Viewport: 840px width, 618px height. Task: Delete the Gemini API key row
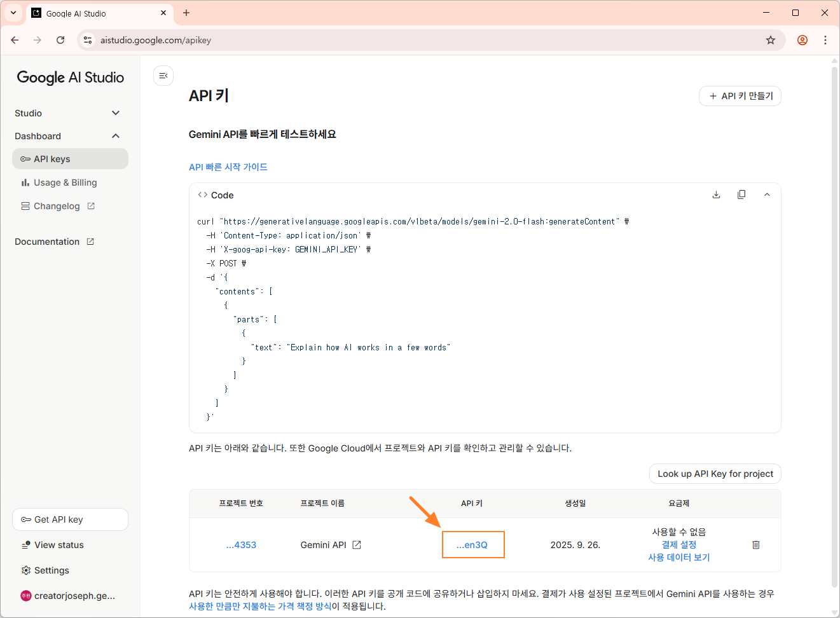[x=756, y=545]
